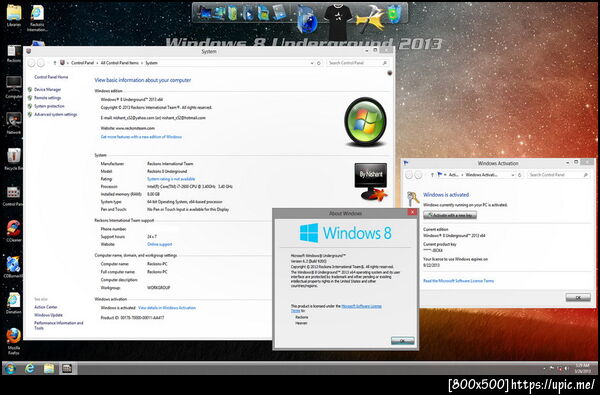Open the Recycle Bin desktop icon
Viewport: 600px width, 395px height.
point(14,159)
